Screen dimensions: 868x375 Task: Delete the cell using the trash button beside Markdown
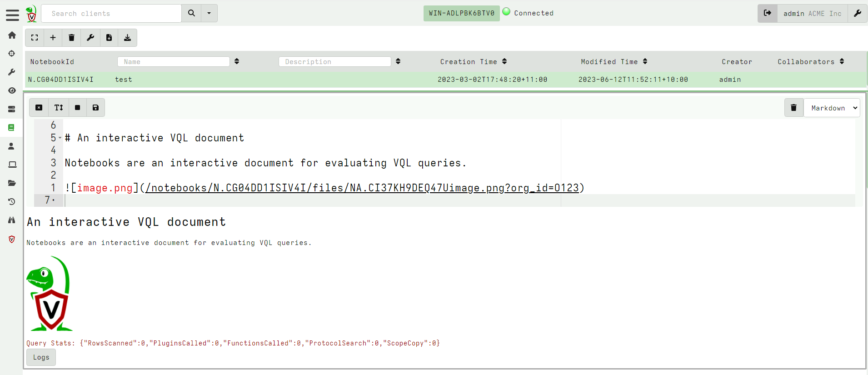(x=793, y=108)
